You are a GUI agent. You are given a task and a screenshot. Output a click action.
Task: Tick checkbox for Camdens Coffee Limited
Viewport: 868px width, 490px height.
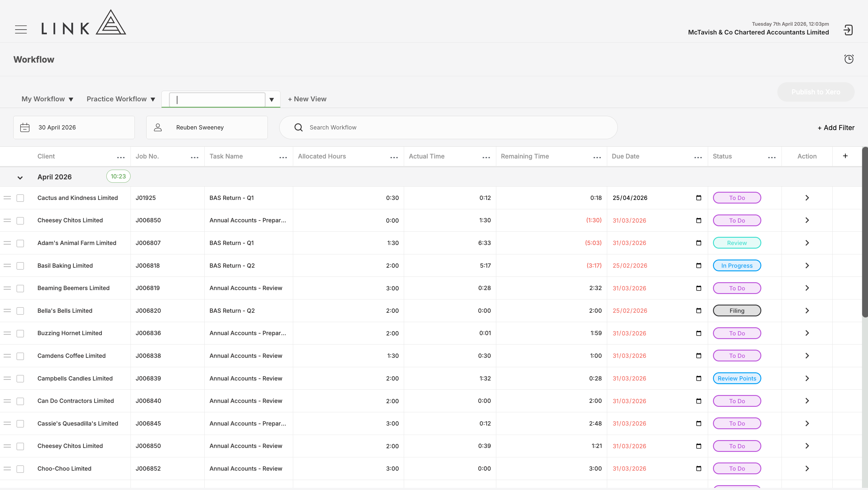20,356
